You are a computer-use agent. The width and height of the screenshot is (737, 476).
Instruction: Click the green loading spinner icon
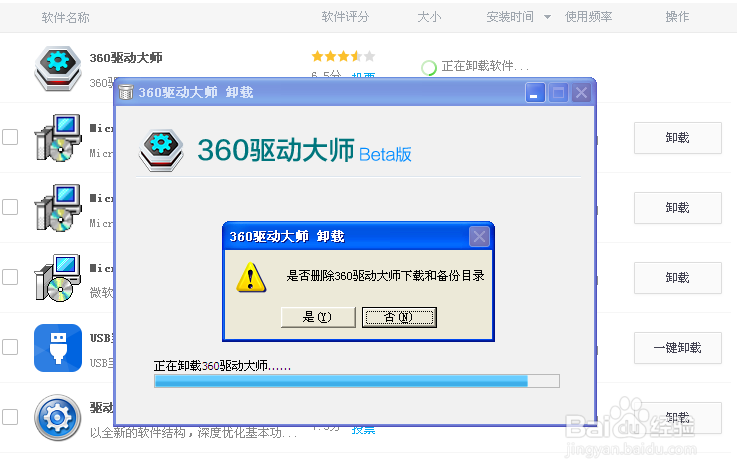429,68
